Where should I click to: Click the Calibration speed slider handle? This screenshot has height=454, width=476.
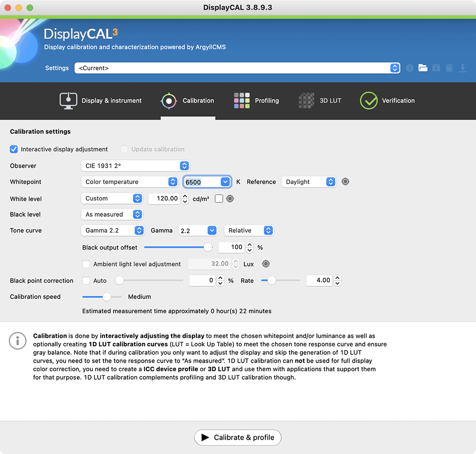(107, 297)
